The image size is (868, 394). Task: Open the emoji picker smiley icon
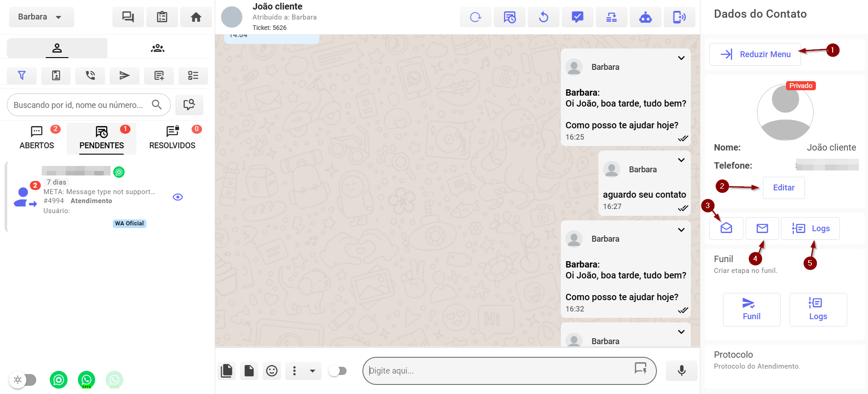click(272, 371)
